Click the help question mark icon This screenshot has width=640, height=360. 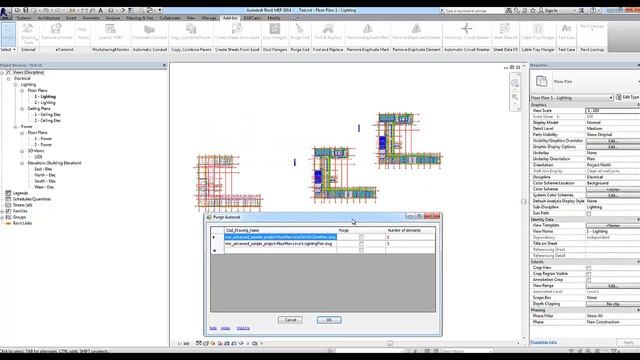tap(593, 10)
